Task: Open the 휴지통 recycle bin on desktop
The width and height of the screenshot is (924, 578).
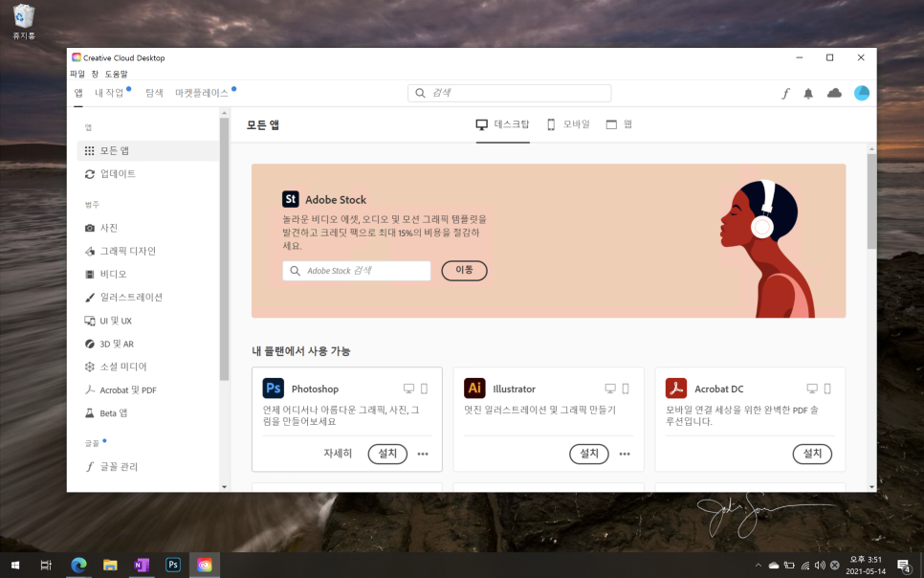Action: click(x=24, y=21)
